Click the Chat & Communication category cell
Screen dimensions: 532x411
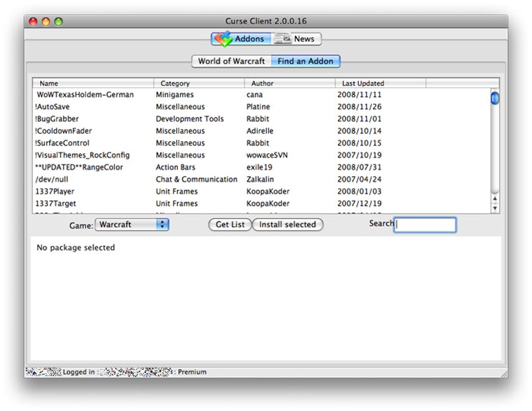point(197,179)
